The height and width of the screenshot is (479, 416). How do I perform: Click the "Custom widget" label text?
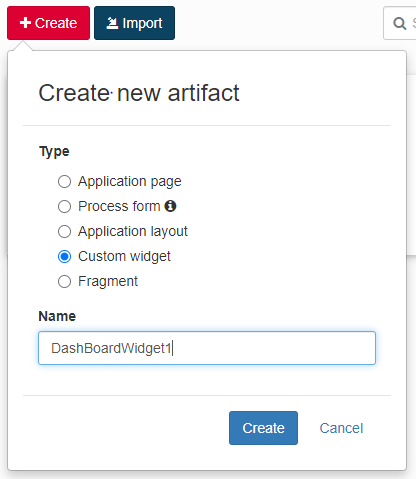coord(124,256)
